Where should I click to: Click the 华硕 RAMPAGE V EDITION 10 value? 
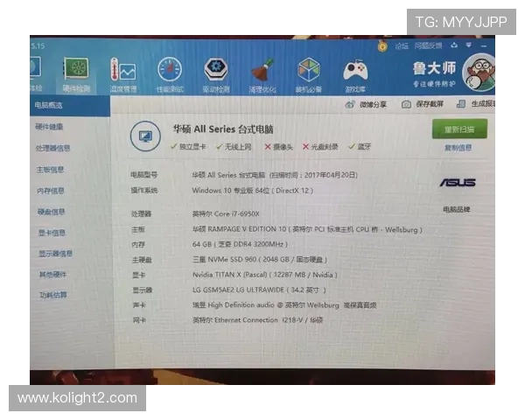pyautogui.click(x=307, y=229)
